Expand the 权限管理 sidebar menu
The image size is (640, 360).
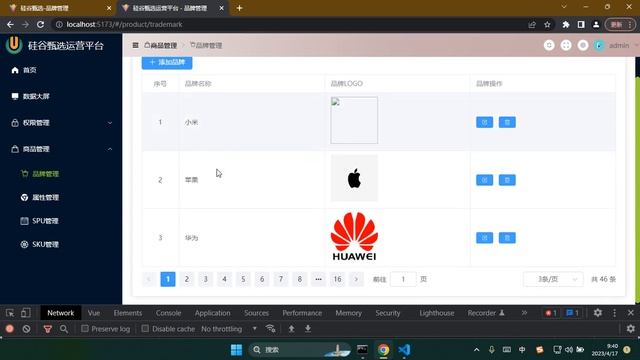(61, 122)
